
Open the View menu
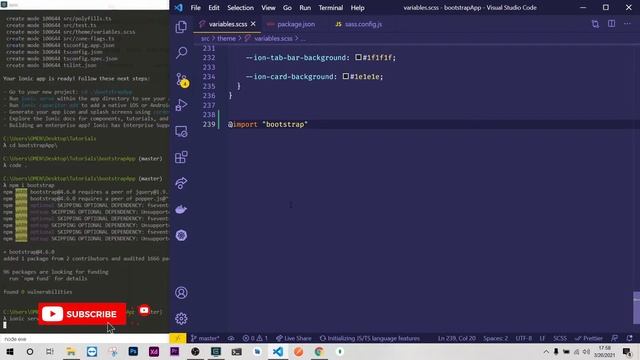click(268, 8)
